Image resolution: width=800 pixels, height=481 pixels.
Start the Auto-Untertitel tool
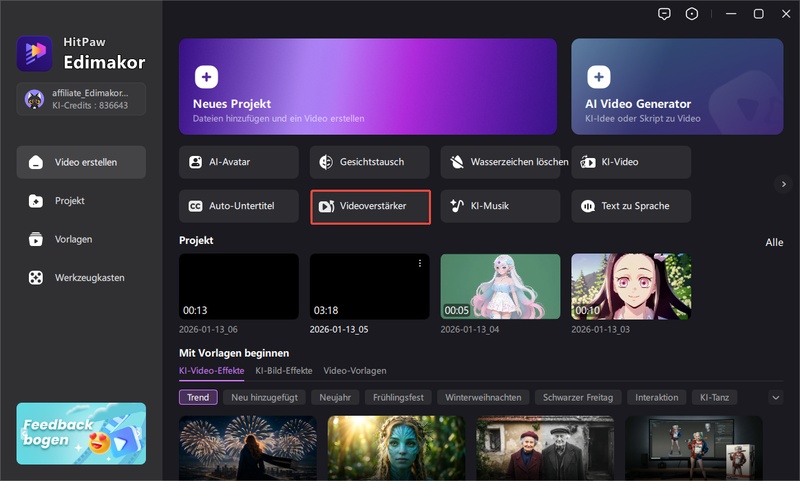(239, 206)
